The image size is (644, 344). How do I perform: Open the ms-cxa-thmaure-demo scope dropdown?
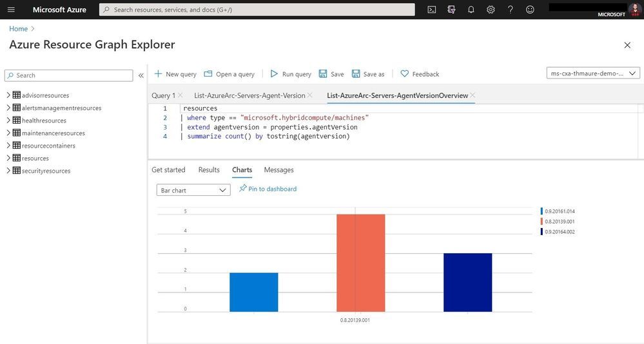coord(593,73)
